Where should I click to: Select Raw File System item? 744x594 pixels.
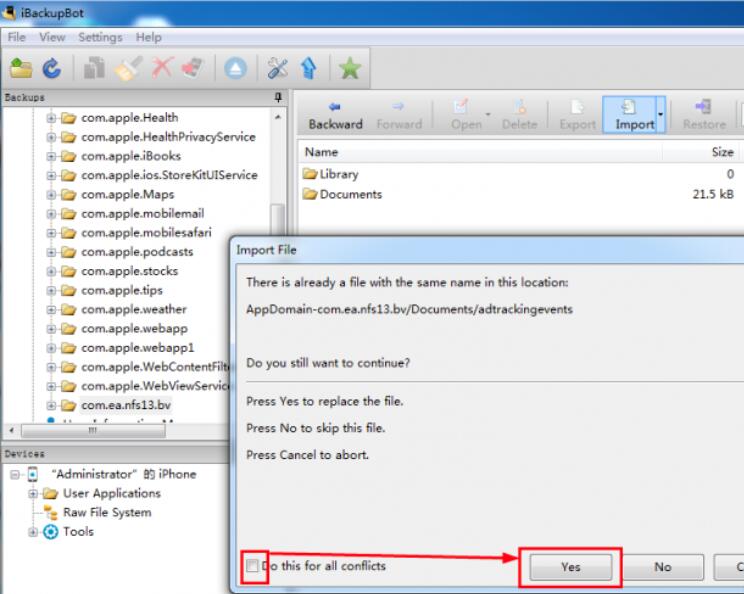[107, 512]
